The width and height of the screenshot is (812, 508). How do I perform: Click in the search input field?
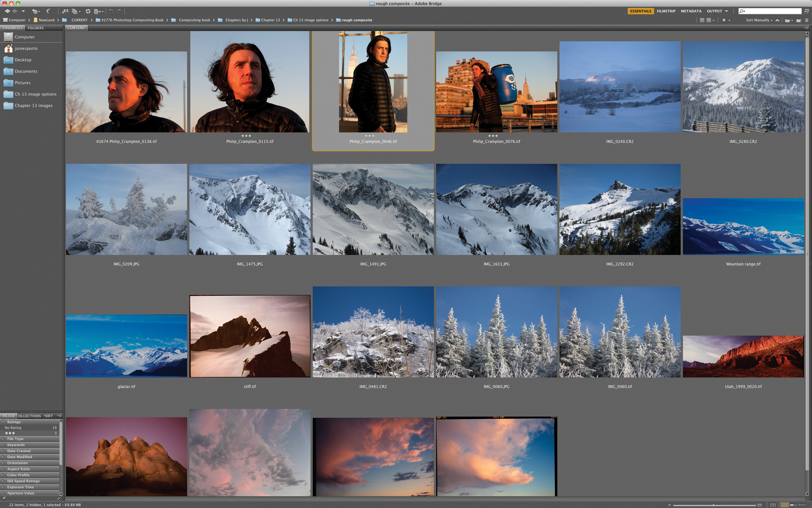(772, 11)
